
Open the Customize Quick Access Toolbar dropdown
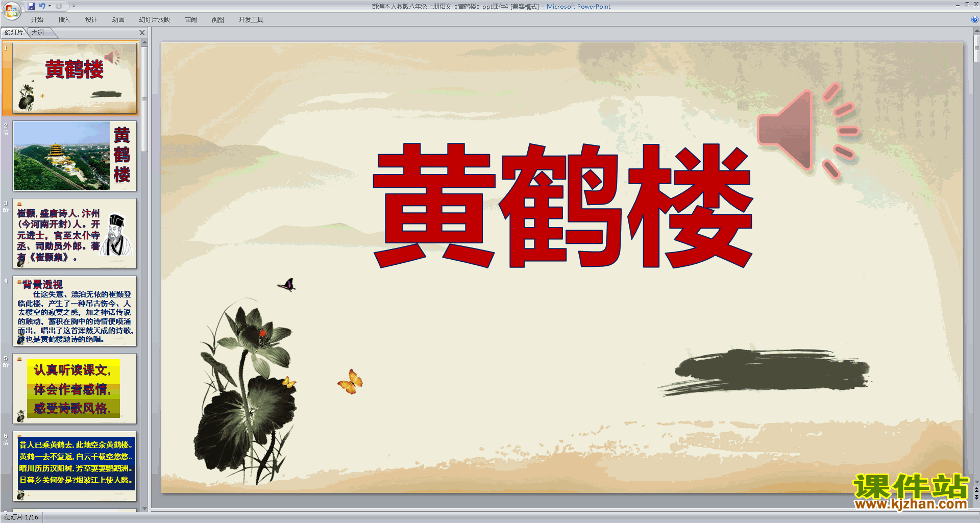coord(73,6)
